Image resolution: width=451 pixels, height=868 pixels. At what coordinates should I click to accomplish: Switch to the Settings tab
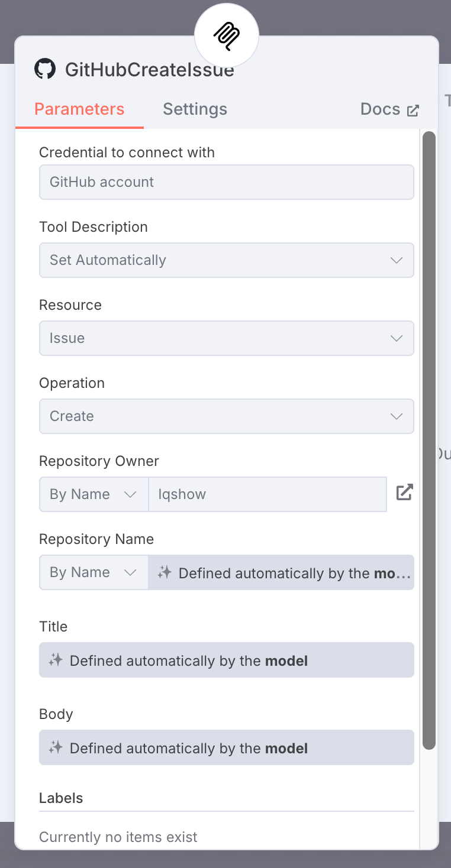pos(195,109)
